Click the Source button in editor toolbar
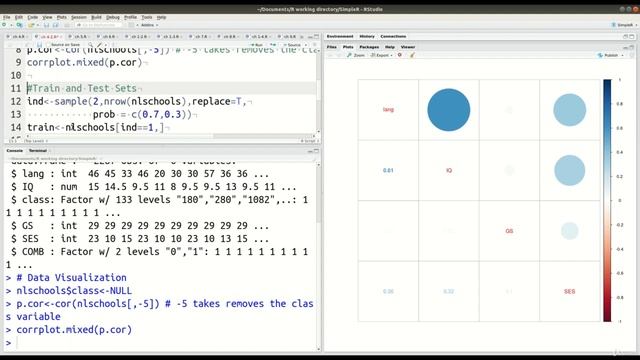The width and height of the screenshot is (640, 360). click(293, 45)
